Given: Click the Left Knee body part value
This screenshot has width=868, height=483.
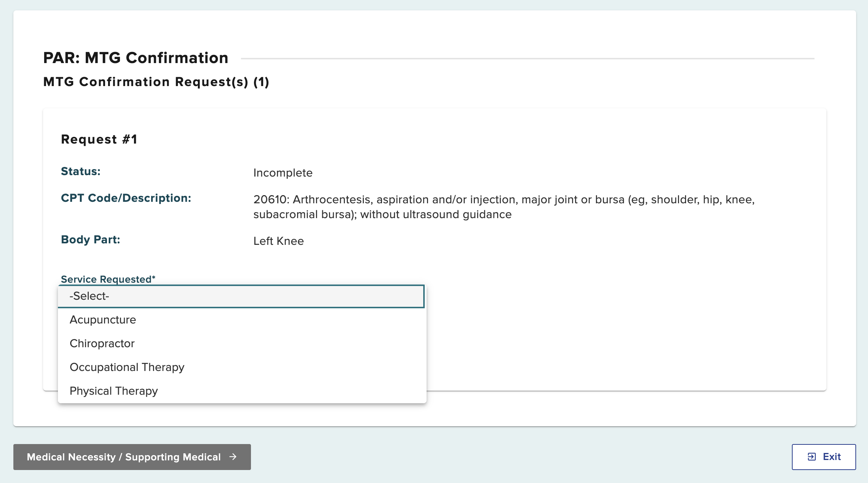Looking at the screenshot, I should click(x=278, y=241).
